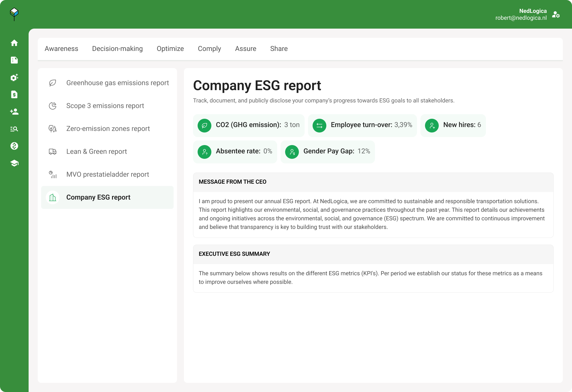Open Scope 3 emissions report

tap(108, 106)
